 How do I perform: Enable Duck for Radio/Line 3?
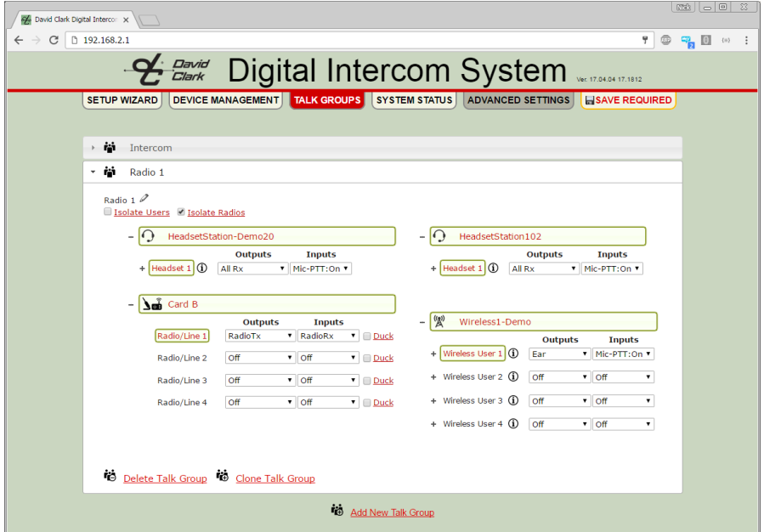[x=367, y=381]
